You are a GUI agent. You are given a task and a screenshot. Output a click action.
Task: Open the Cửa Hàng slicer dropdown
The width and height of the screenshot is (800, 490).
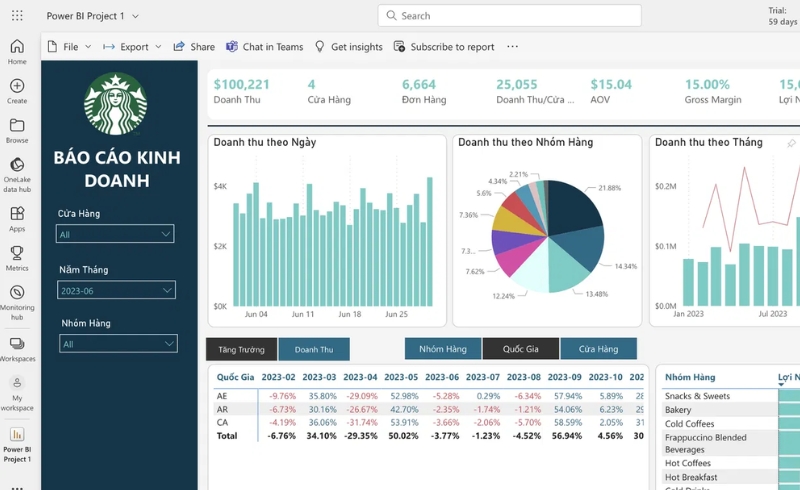coord(115,234)
